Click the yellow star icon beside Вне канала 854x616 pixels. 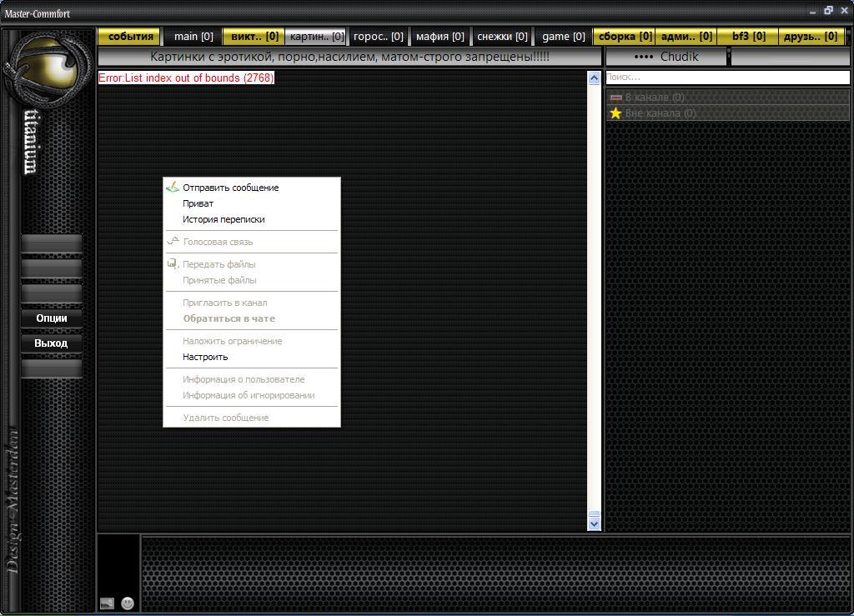[x=615, y=113]
